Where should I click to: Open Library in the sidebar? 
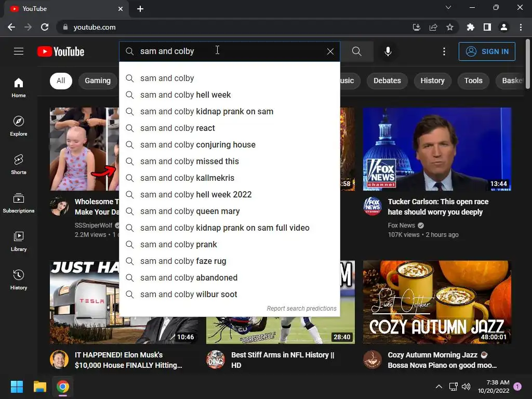coord(19,241)
